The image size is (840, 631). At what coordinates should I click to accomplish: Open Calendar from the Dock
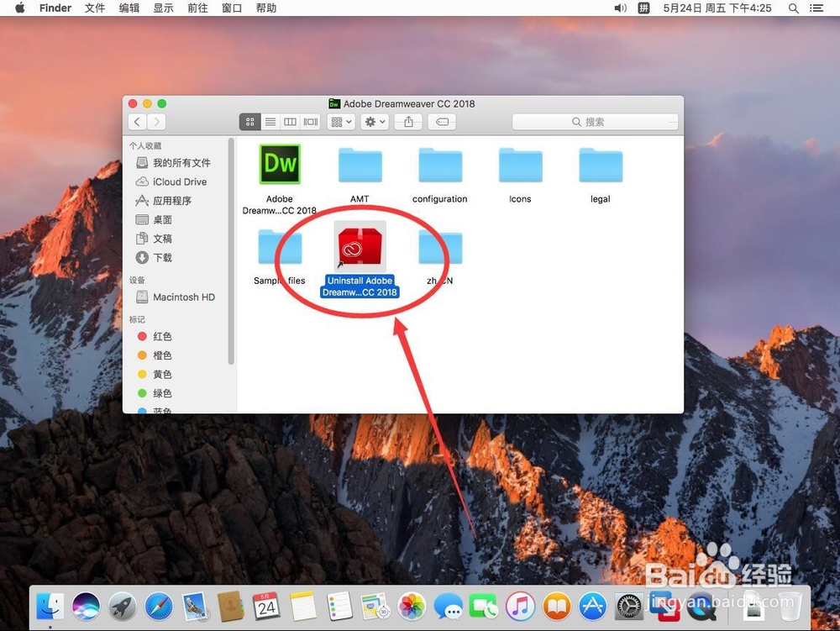click(267, 607)
